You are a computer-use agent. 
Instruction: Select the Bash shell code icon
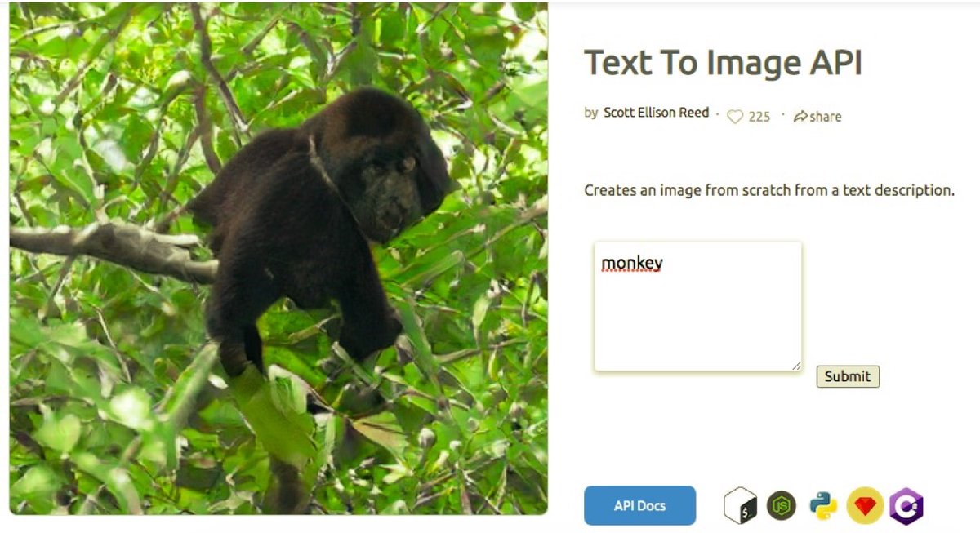740,506
